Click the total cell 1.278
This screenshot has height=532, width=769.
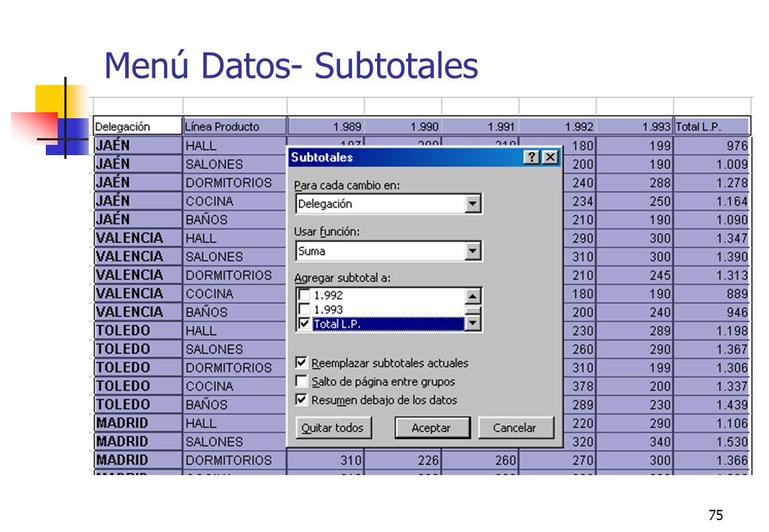point(713,183)
